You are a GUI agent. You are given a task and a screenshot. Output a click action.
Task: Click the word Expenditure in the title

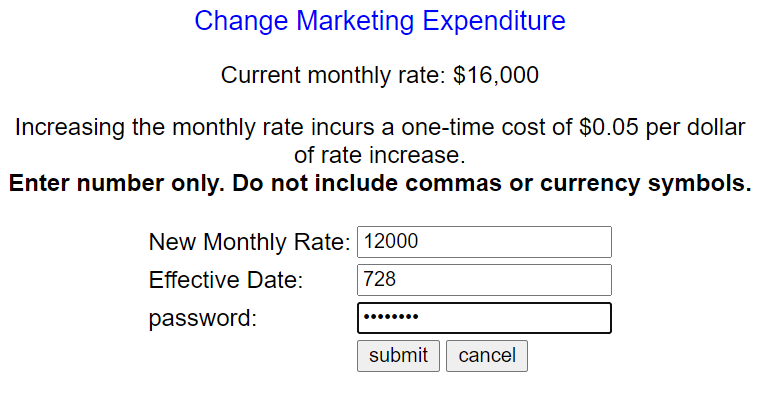click(x=494, y=21)
